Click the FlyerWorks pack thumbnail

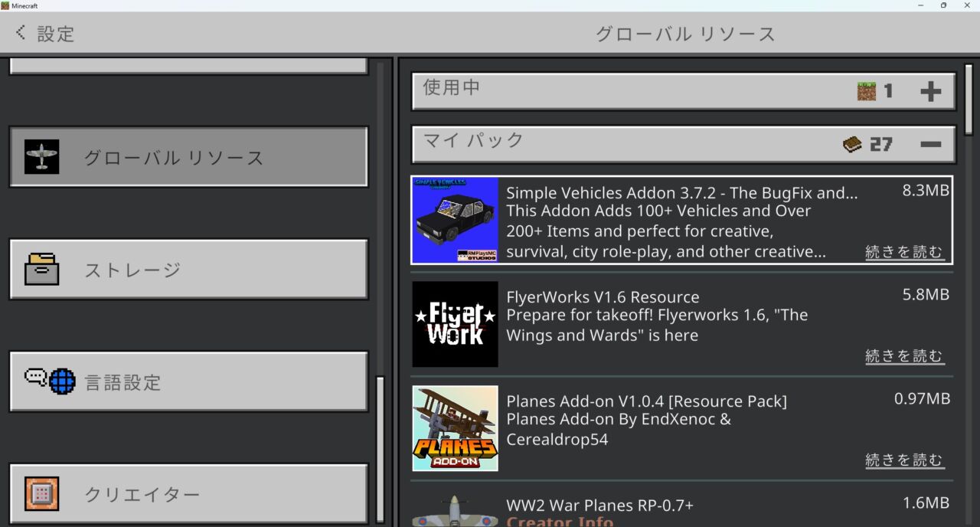(455, 324)
